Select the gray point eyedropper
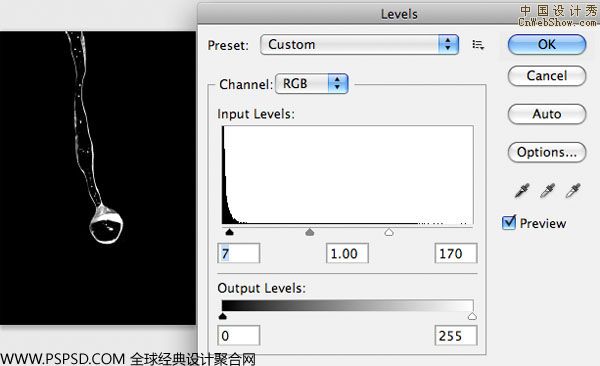The width and height of the screenshot is (600, 366). coord(547,190)
